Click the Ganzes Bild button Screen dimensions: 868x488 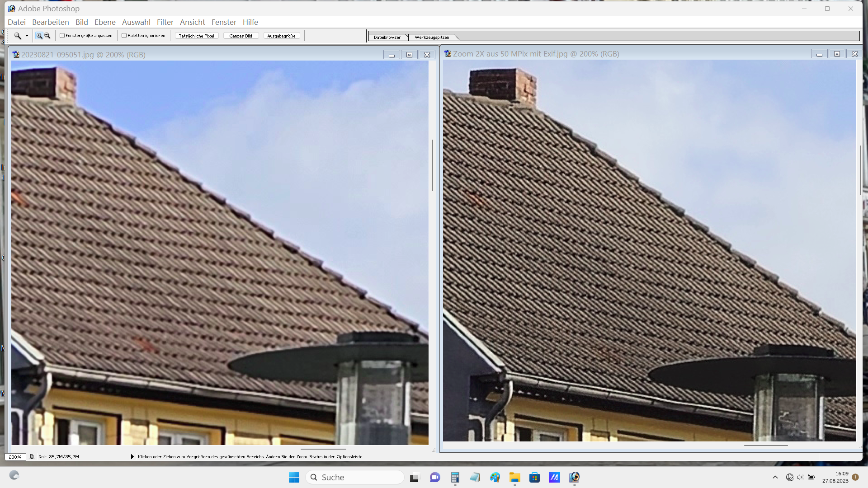coord(241,36)
